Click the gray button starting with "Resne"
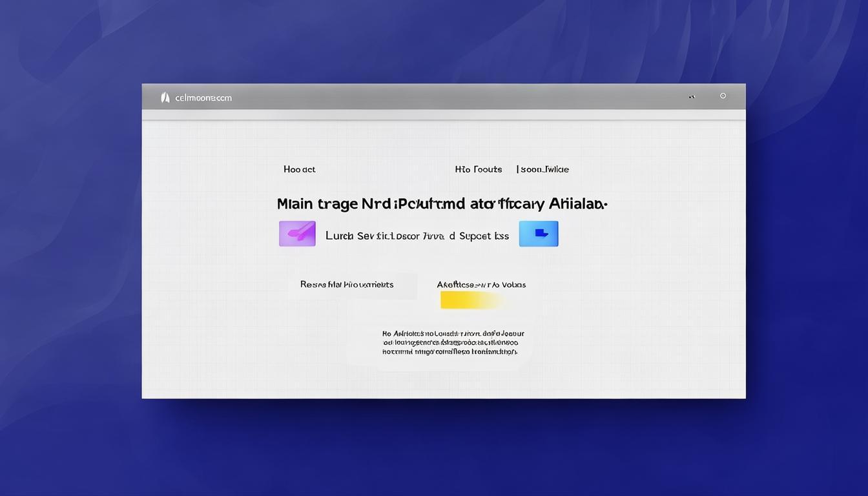 (353, 285)
